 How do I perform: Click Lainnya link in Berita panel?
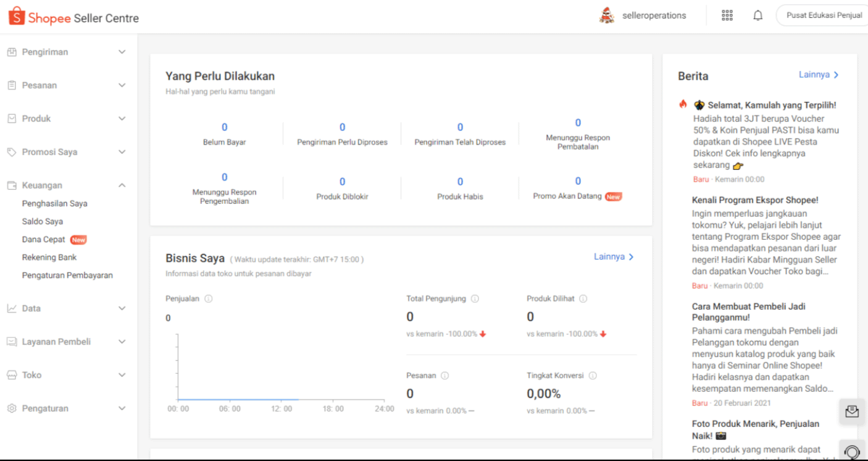tap(819, 75)
